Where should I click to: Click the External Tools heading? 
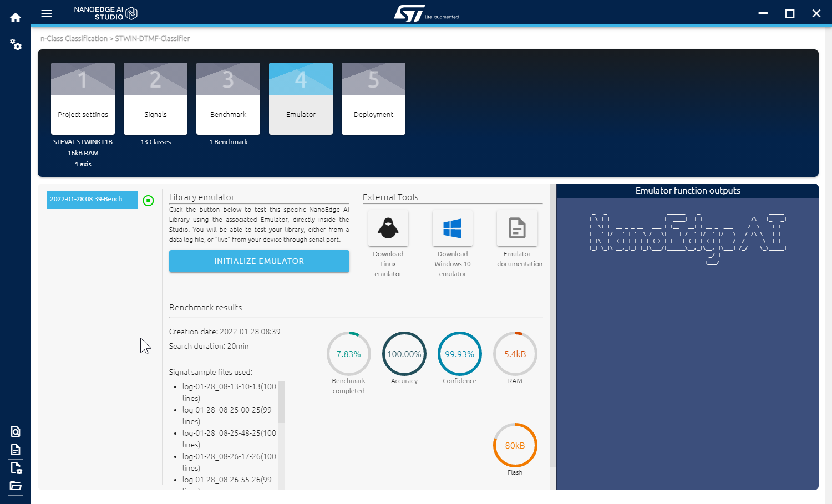click(390, 197)
